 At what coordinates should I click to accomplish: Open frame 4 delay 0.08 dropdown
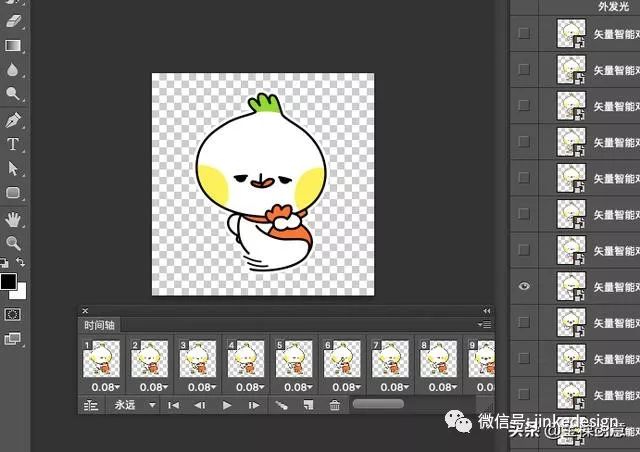(250, 387)
